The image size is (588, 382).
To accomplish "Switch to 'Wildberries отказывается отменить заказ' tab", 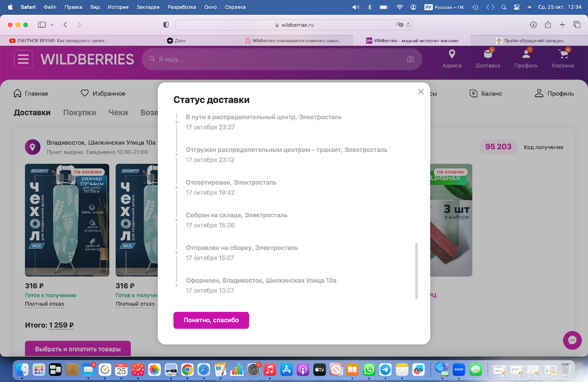I will click(294, 40).
